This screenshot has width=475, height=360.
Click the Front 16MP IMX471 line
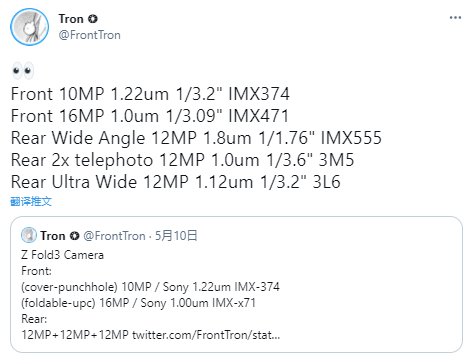pos(150,116)
